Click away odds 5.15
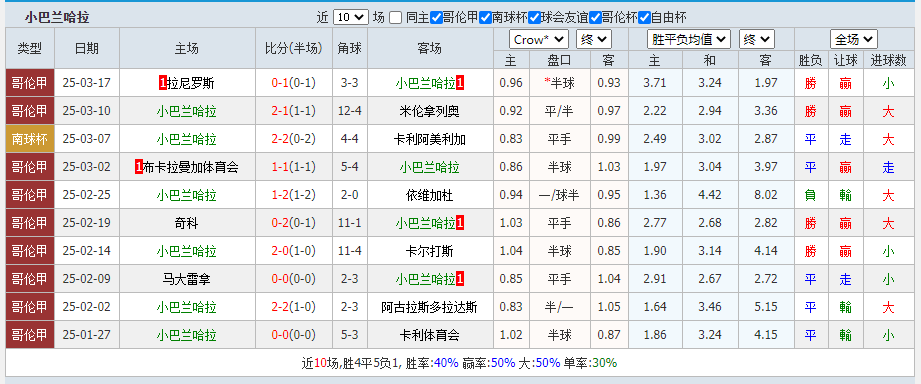The image size is (921, 384). 766,307
